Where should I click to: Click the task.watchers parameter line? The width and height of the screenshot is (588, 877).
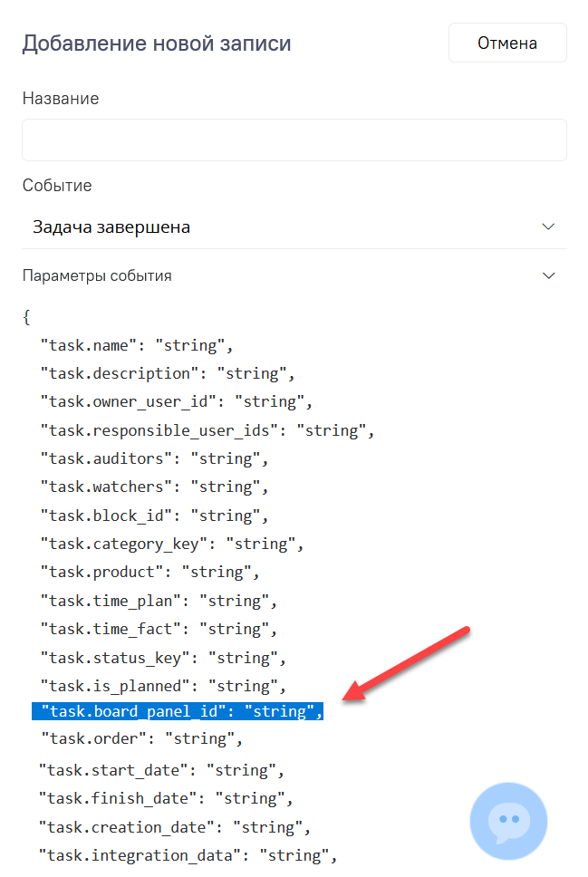(154, 487)
